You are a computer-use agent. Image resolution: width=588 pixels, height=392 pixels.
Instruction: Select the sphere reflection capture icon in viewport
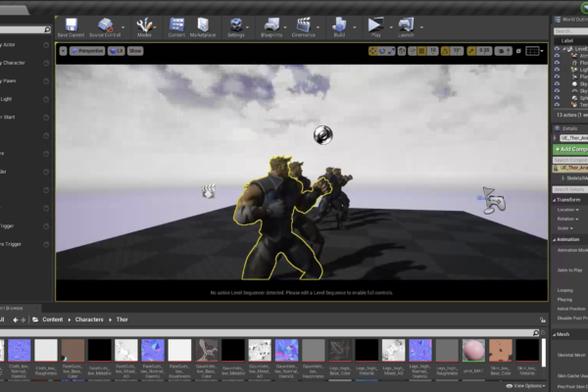point(322,135)
